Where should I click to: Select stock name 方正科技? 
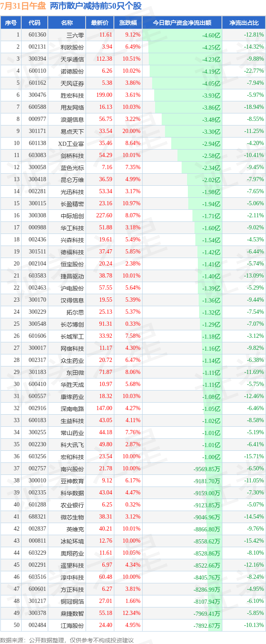click(x=72, y=589)
